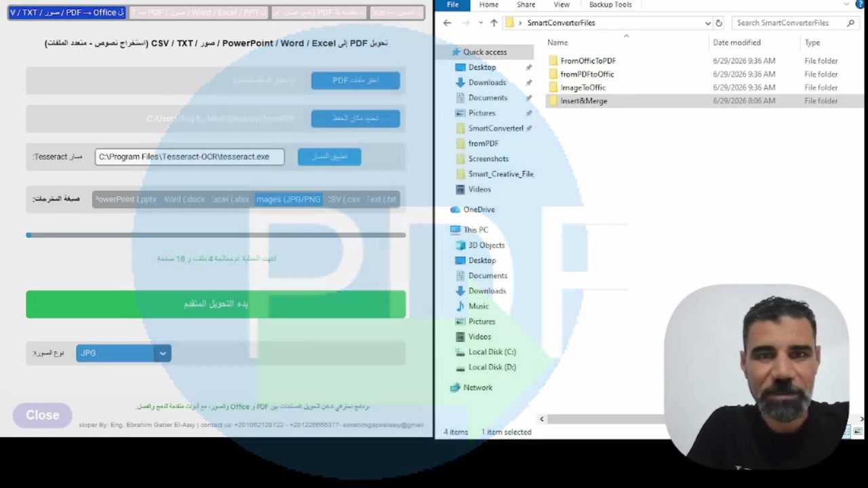Open Desktop under This PC
This screenshot has height=488, width=868.
482,260
